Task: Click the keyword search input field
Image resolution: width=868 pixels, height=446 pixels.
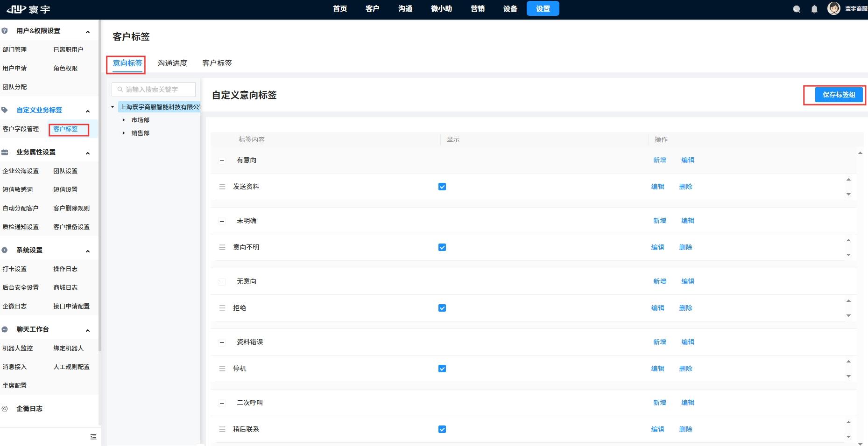Action: pos(154,90)
